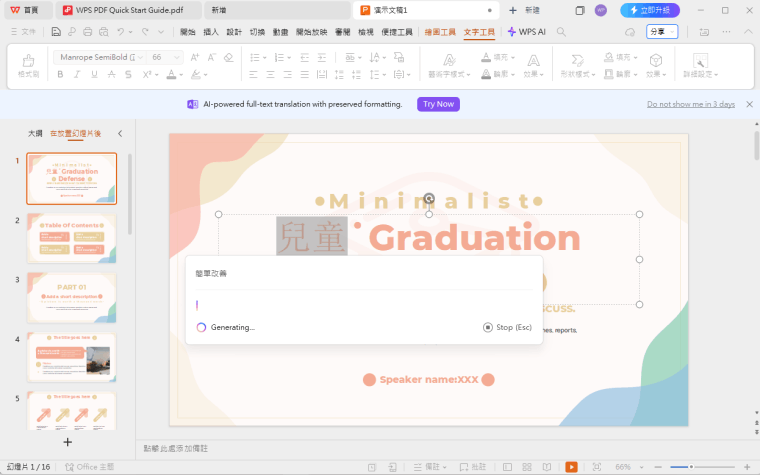Switch to WPS PDF Quick Start Guide.pdf tab
Image resolution: width=760 pixels, height=475 pixels.
click(129, 10)
